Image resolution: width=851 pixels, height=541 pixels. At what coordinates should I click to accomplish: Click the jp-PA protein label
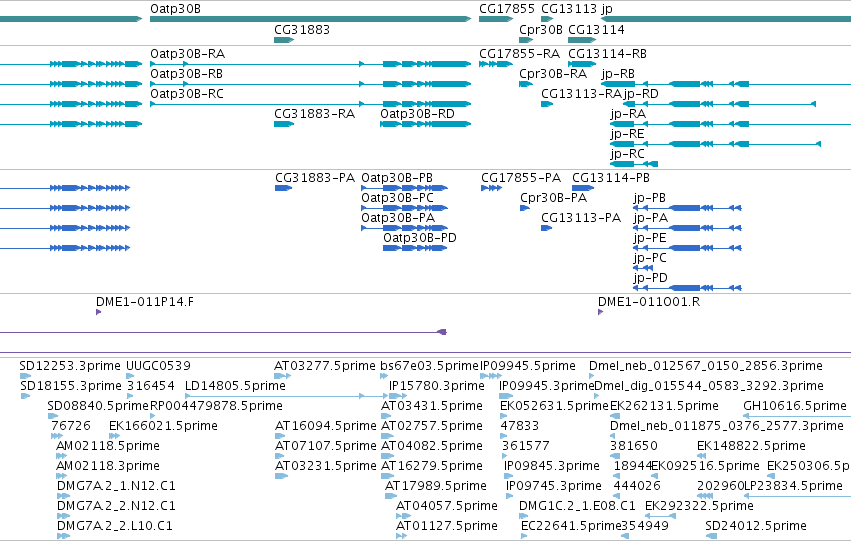[651, 218]
